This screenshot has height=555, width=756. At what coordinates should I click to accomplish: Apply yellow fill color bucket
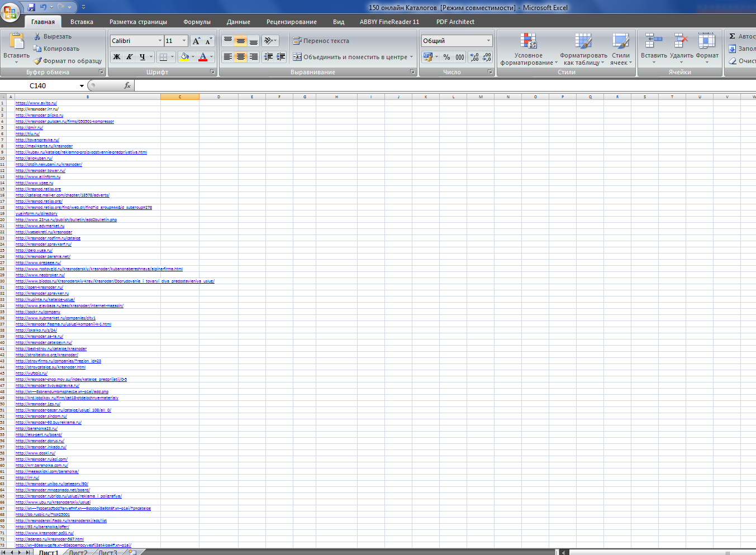coord(184,57)
